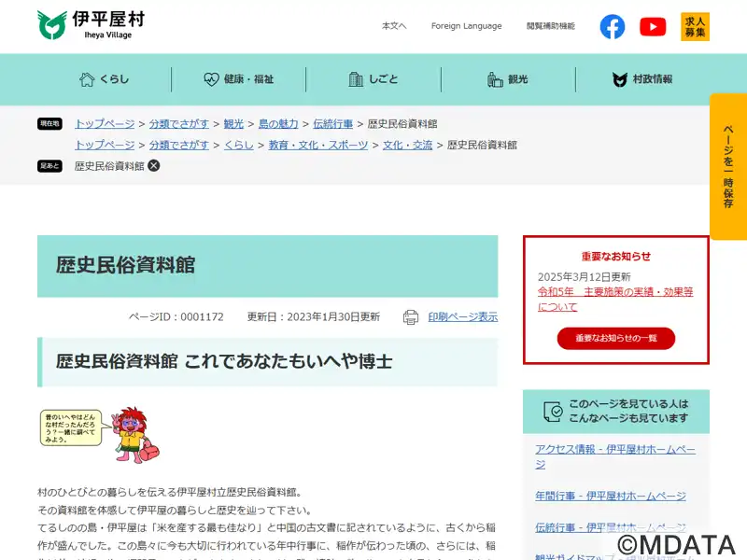Open the Facebook page icon

tap(613, 27)
